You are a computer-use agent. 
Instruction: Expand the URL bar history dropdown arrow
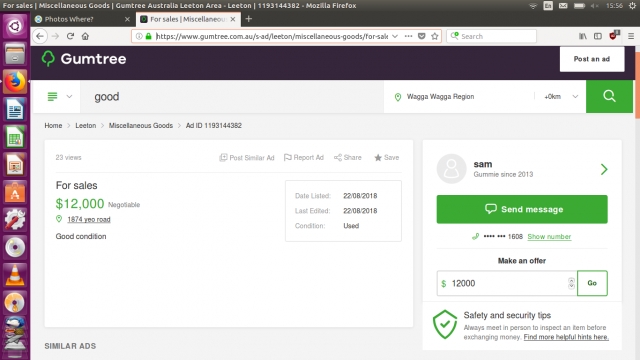(395, 36)
